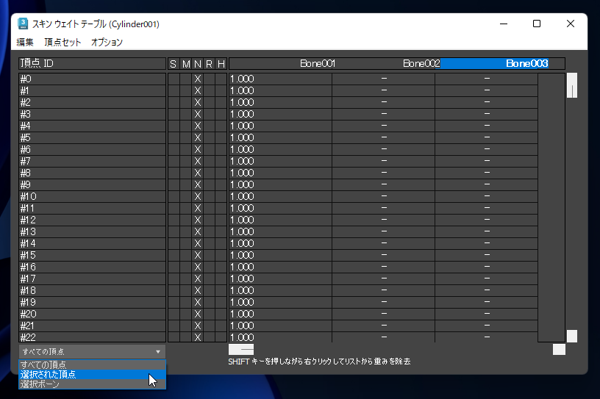Select vertex row #19
600x399 pixels.
tap(92, 302)
